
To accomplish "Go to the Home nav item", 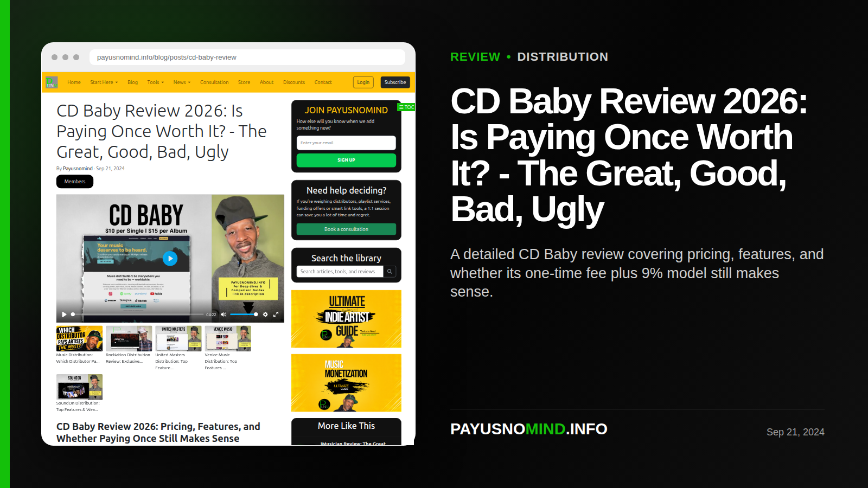I will coord(74,82).
